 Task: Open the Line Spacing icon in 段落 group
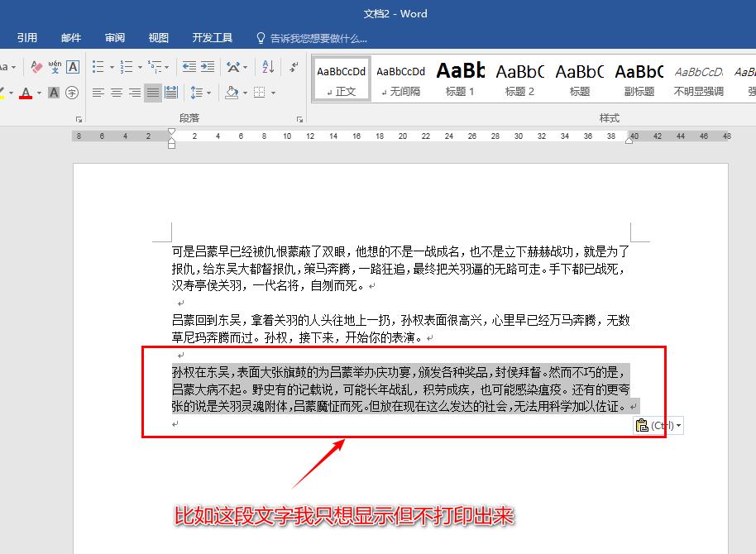point(195,92)
